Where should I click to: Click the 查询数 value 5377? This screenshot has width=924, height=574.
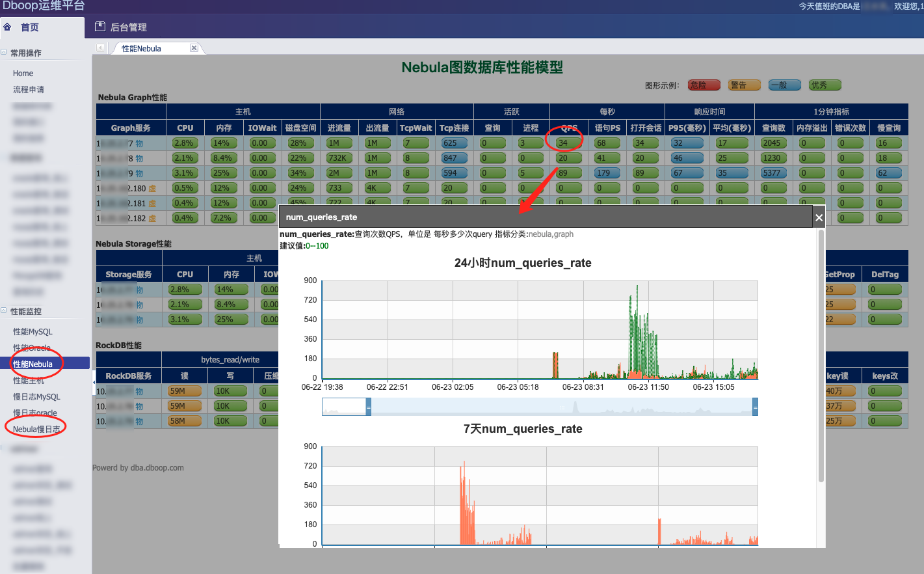774,173
